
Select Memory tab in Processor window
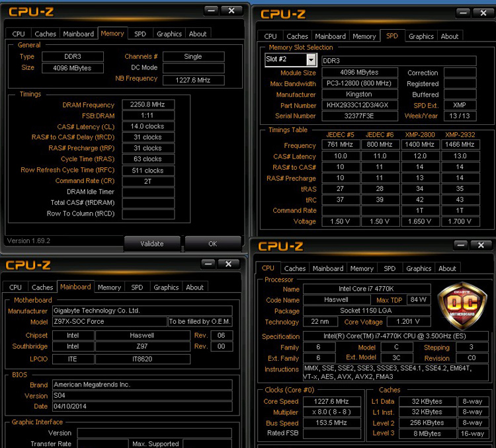pos(362,268)
